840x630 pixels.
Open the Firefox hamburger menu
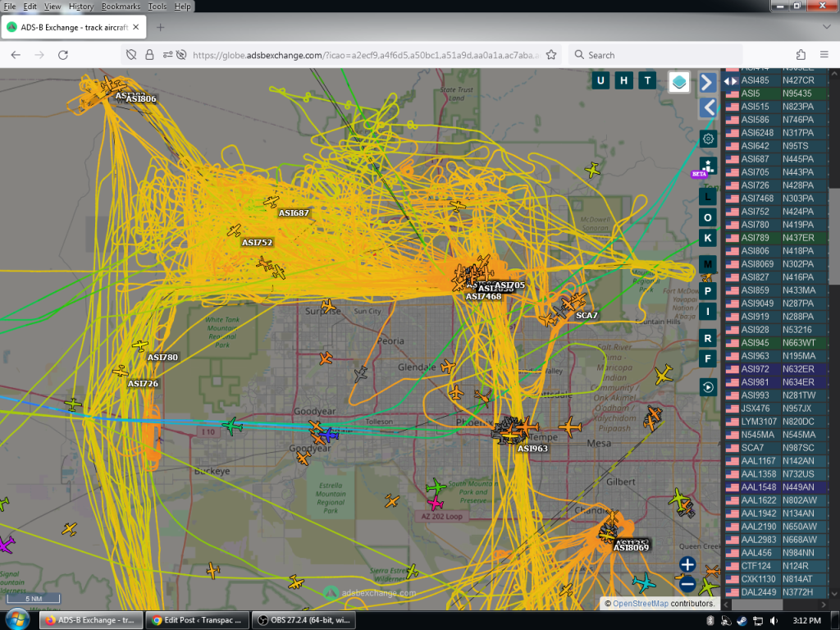tap(824, 55)
